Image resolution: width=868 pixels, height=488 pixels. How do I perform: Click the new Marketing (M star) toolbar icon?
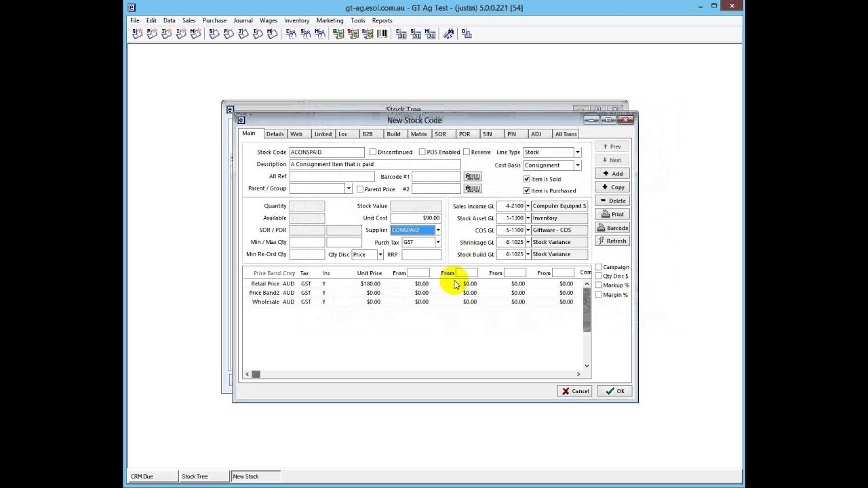(196, 33)
